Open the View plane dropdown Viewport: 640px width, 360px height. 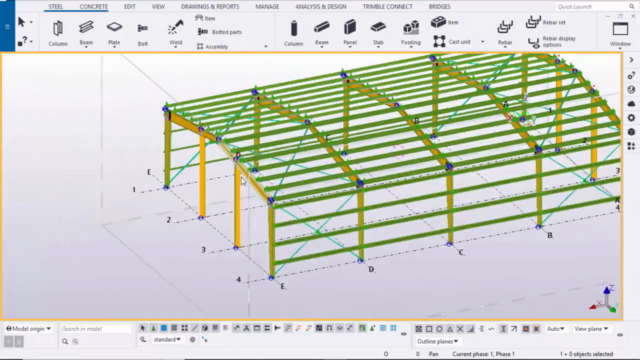click(x=591, y=329)
